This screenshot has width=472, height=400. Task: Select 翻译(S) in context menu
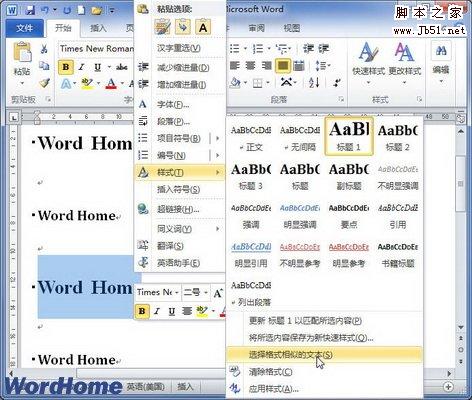[x=180, y=246]
